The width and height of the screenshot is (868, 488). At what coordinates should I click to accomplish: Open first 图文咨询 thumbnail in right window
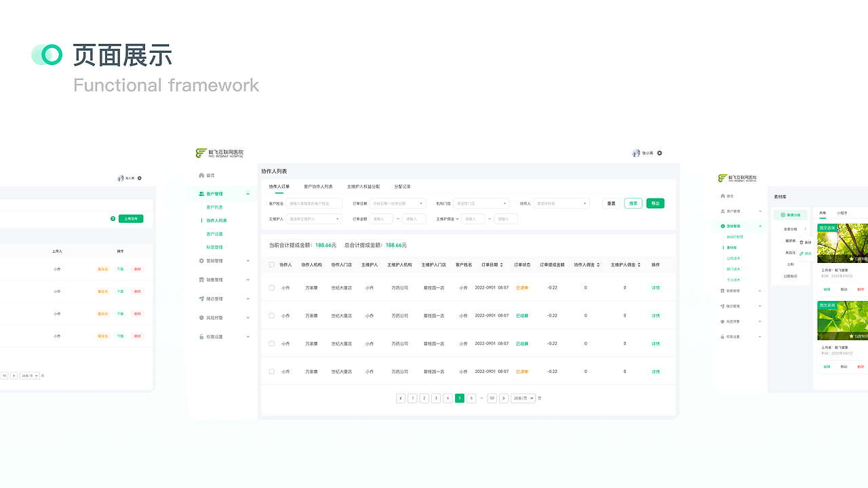pyautogui.click(x=842, y=244)
